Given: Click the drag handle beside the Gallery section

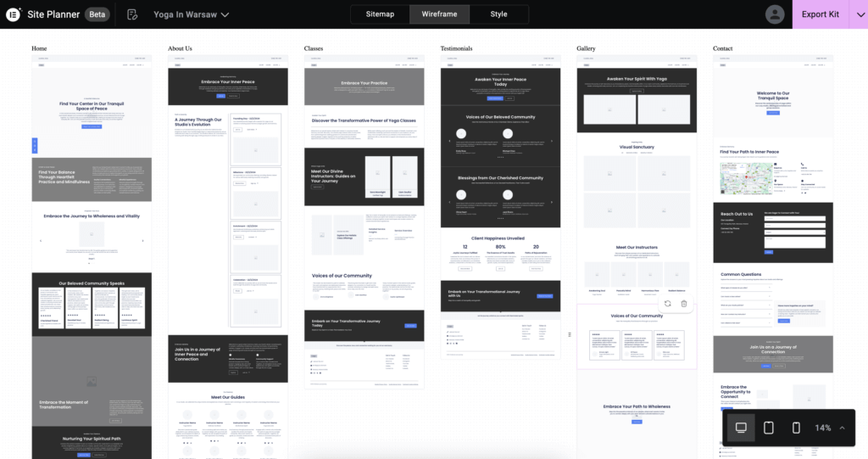Looking at the screenshot, I should click(x=570, y=335).
